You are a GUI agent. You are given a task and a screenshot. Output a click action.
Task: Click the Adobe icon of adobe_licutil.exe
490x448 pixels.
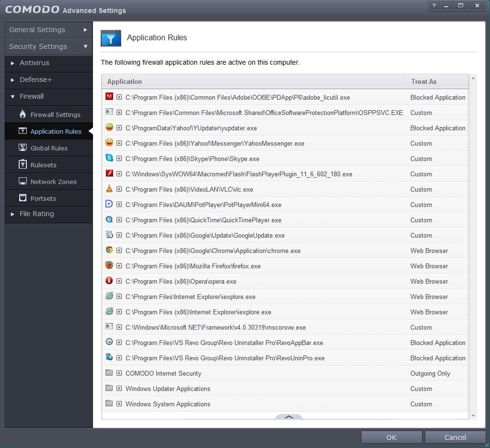coord(109,96)
